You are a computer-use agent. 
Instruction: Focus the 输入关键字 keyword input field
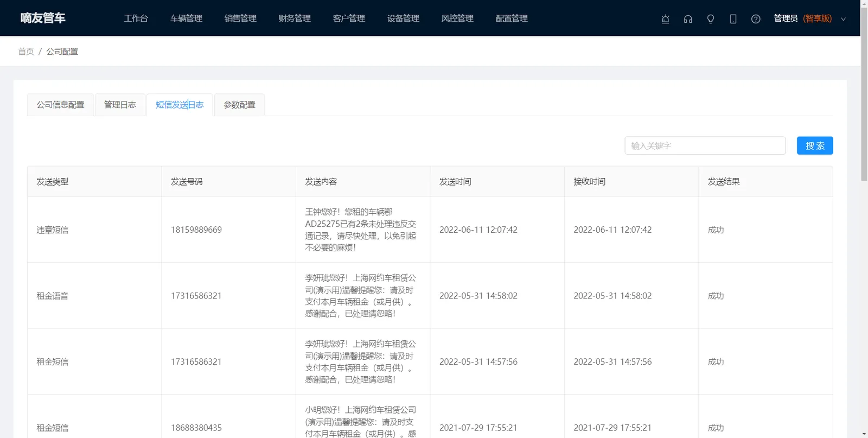(x=705, y=145)
